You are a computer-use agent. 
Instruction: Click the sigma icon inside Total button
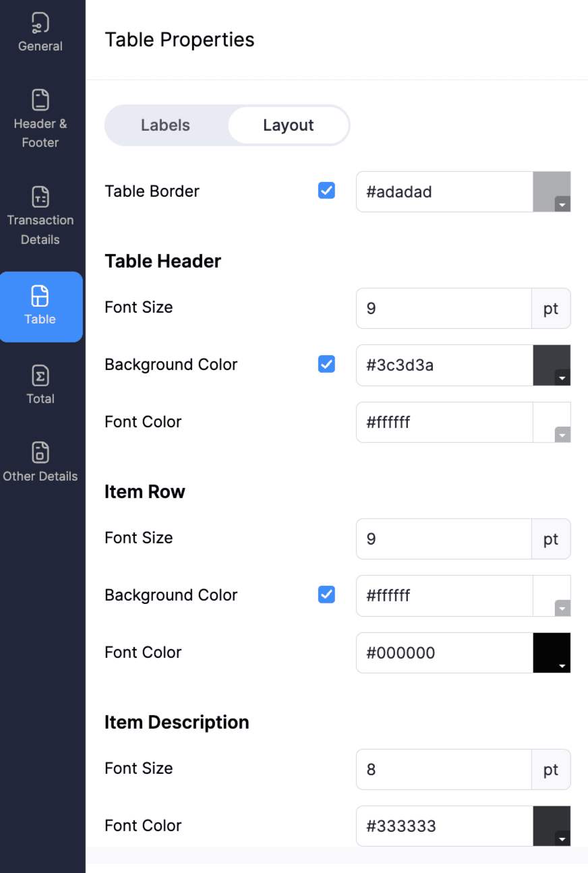coord(40,379)
